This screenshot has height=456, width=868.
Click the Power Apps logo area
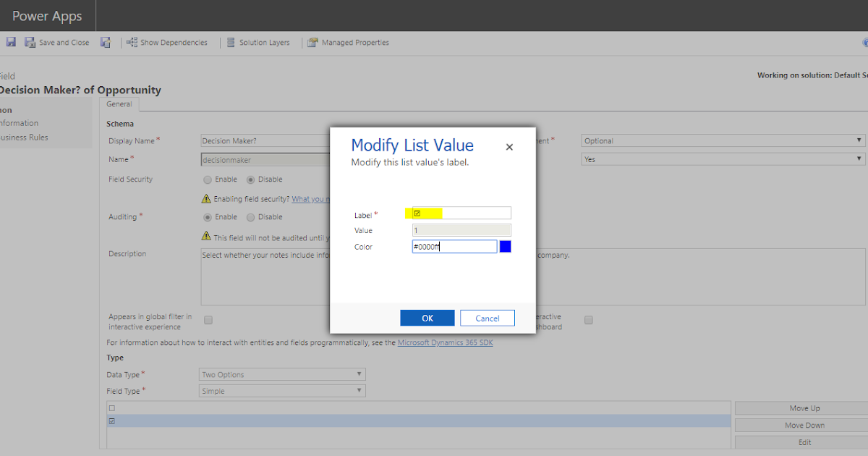pyautogui.click(x=47, y=15)
